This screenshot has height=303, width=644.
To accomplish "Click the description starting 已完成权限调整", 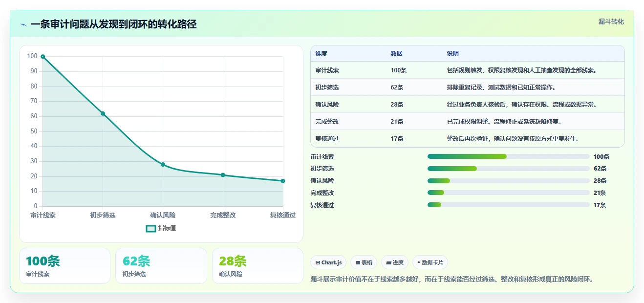I will click(x=504, y=122).
